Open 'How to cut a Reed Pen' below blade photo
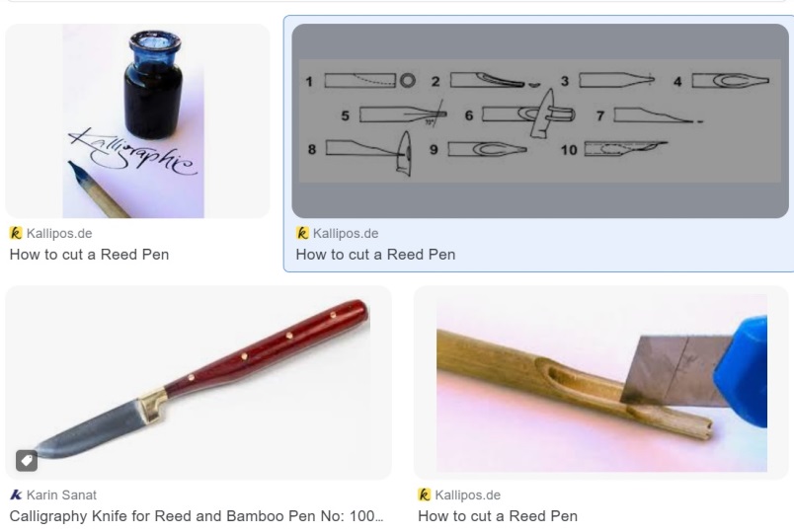 498,516
